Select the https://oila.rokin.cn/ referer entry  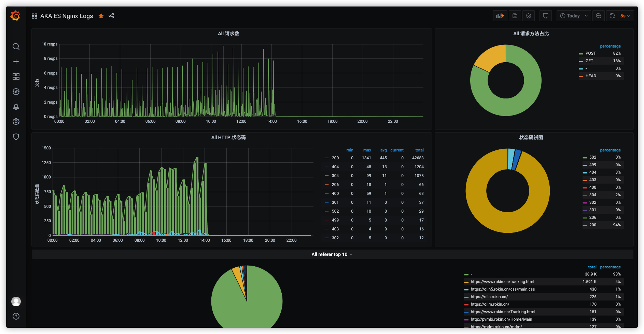pos(489,297)
